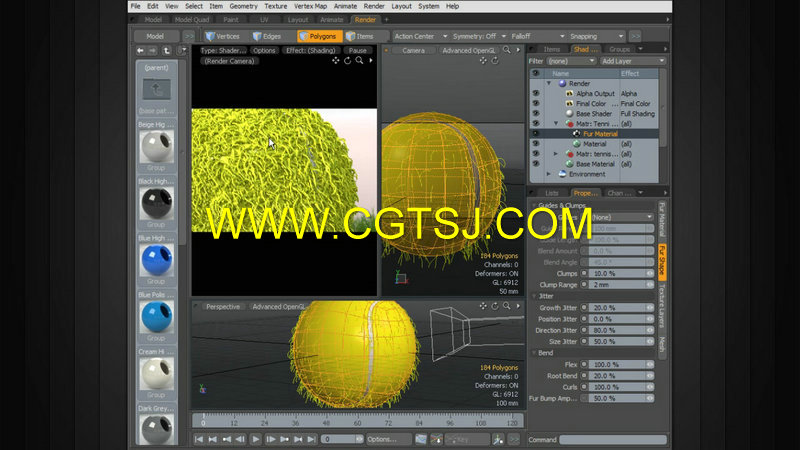Click the chevrons button next to Model

click(x=189, y=36)
